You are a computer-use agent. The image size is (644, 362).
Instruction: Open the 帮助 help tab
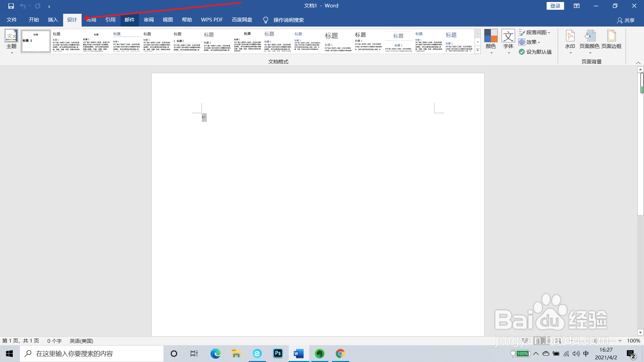187,20
